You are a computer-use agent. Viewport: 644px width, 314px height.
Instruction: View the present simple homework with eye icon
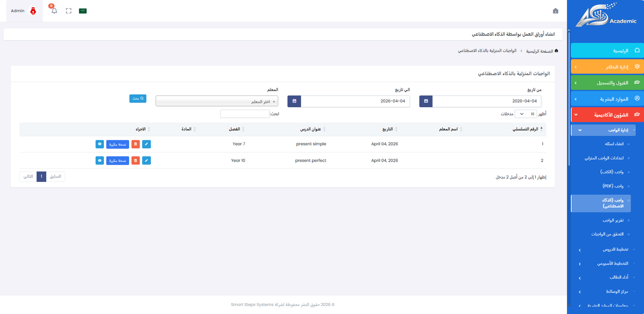[x=100, y=144]
